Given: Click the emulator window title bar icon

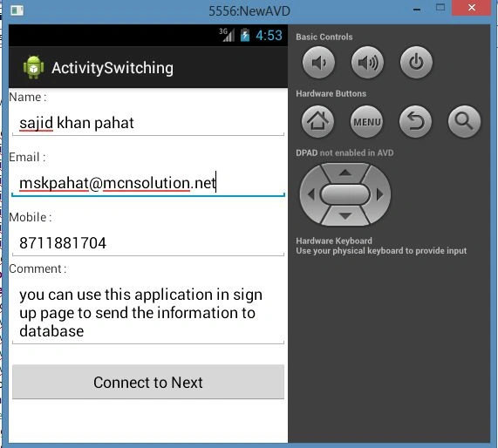Looking at the screenshot, I should pyautogui.click(x=17, y=10).
